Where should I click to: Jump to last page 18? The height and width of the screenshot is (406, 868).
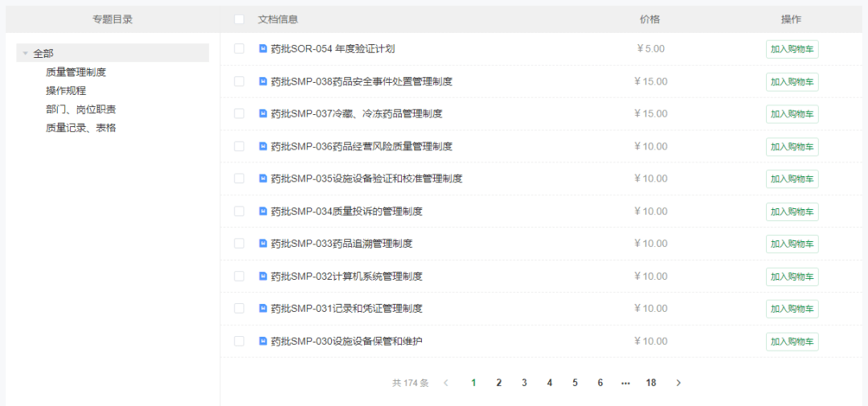coord(651,383)
